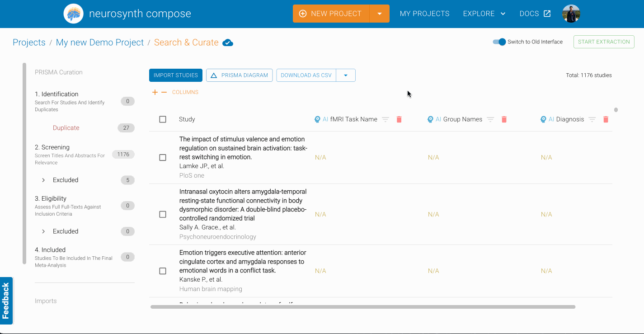This screenshot has height=334, width=644.
Task: Select the 2. Screening step
Action: click(x=85, y=155)
